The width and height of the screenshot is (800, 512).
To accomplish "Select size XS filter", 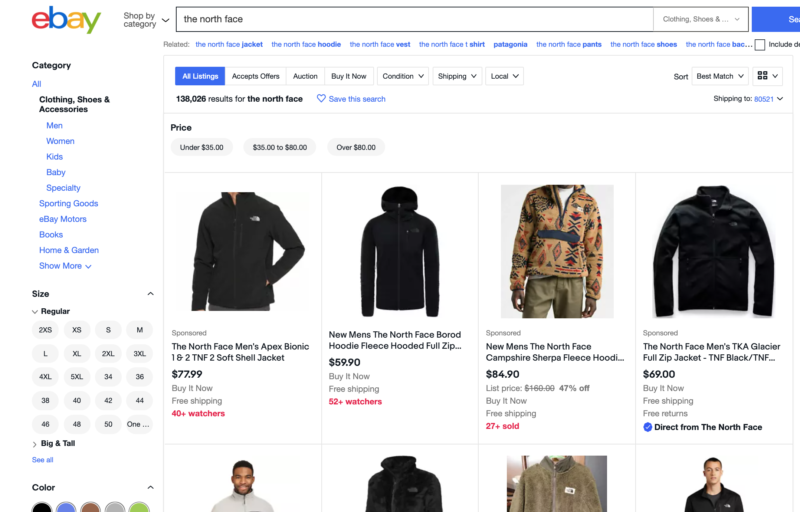I will pyautogui.click(x=77, y=330).
